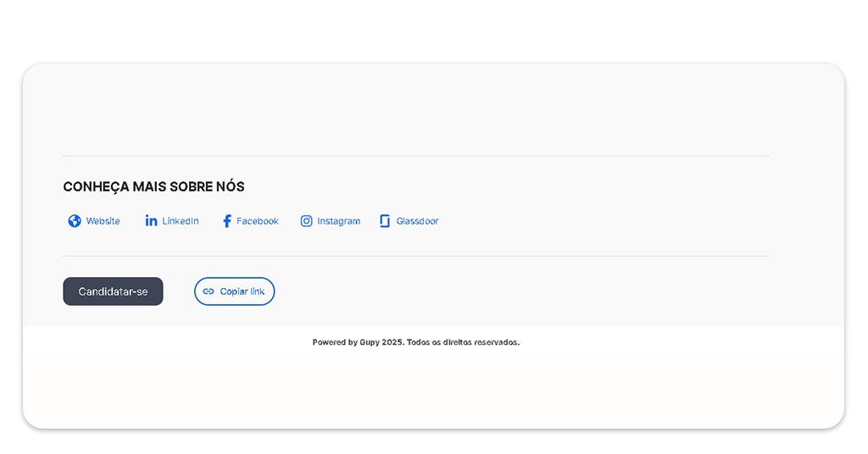
Task: Open the LinkedIn link text
Action: [181, 221]
